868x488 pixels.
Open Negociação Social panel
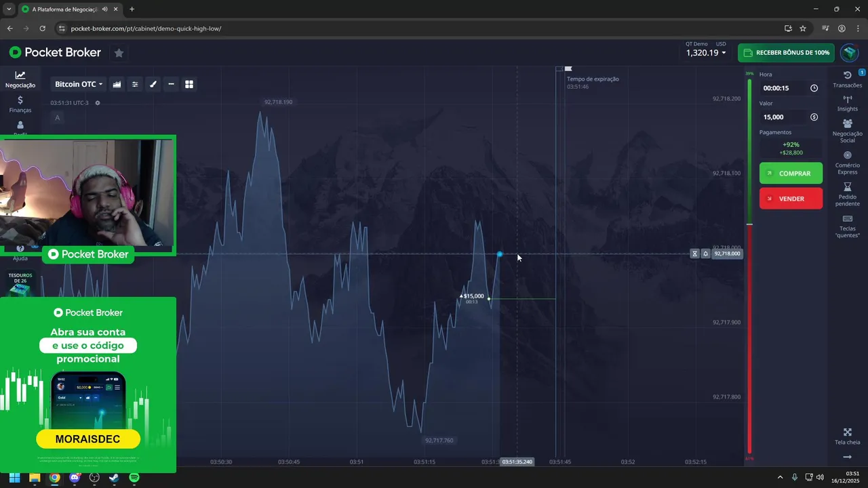[848, 131]
